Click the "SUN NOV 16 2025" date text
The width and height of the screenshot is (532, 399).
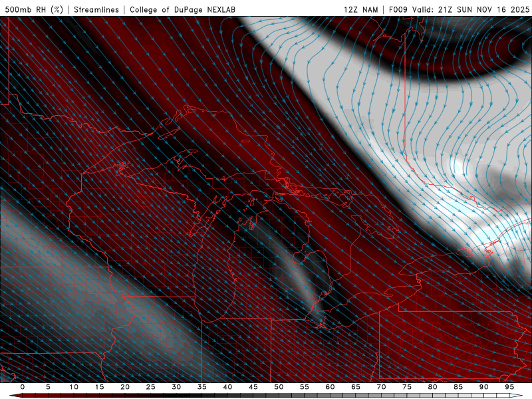[x=493, y=9]
